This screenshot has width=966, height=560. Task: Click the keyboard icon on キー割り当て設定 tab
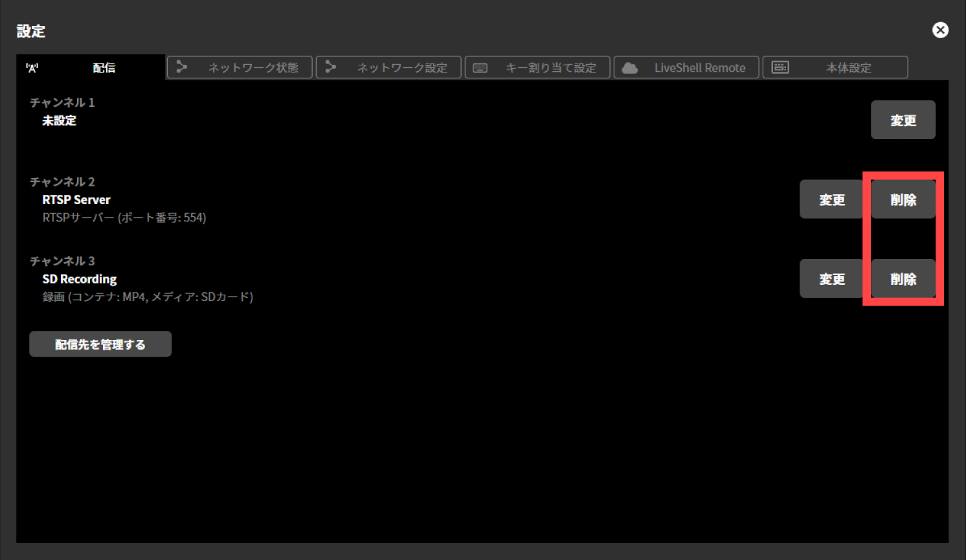point(480,67)
